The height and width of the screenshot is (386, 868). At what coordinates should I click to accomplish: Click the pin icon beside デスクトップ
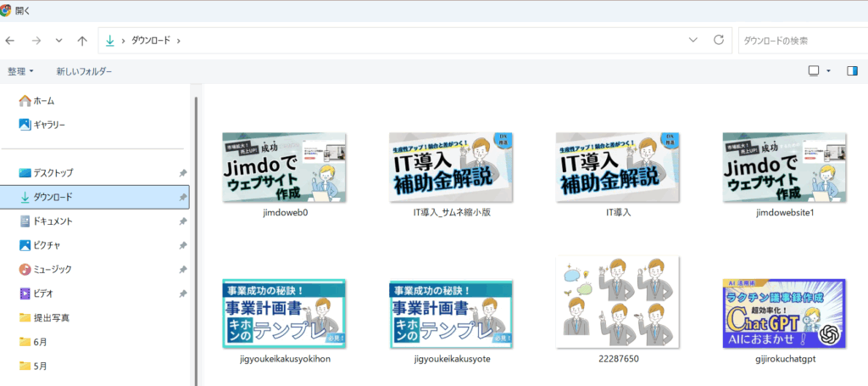[183, 173]
